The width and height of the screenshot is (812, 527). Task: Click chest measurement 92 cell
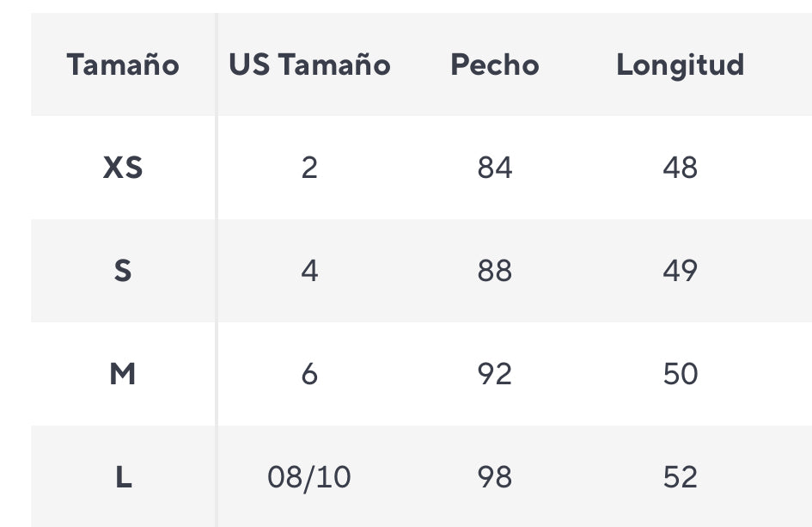tap(495, 374)
